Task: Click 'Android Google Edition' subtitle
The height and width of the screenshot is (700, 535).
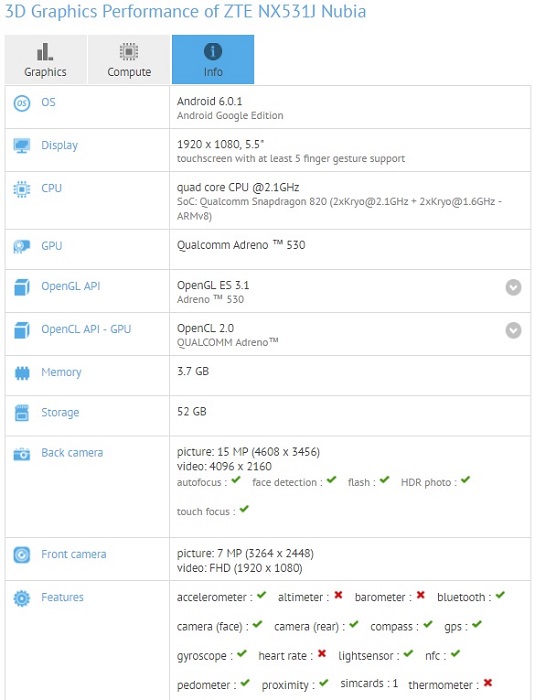Action: (x=230, y=116)
